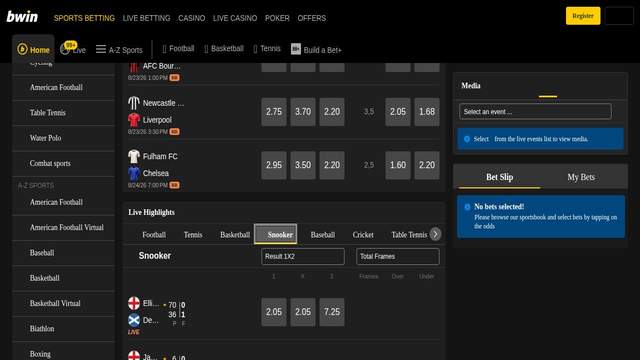Click the bwin logo
This screenshot has width=640, height=360.
click(22, 17)
